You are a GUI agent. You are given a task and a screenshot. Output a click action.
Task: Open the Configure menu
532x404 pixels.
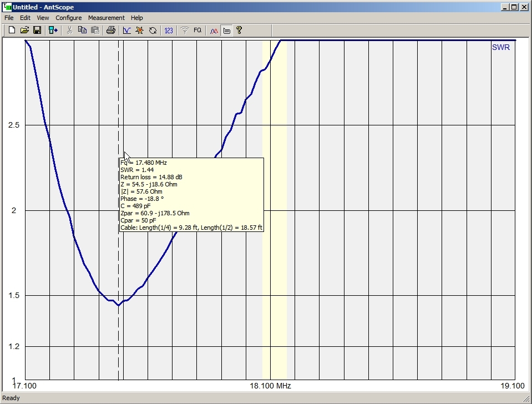pyautogui.click(x=69, y=18)
